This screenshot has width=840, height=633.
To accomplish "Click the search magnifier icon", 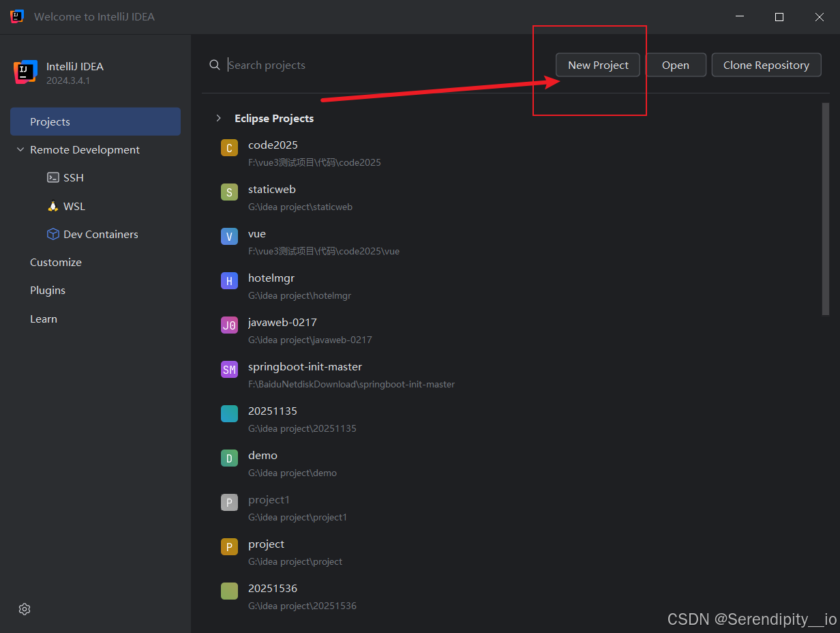I will (x=215, y=65).
